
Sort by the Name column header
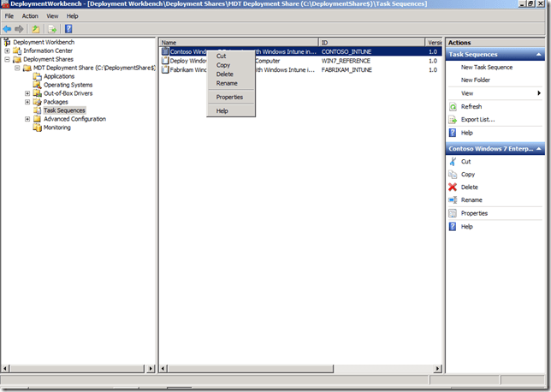pyautogui.click(x=239, y=43)
